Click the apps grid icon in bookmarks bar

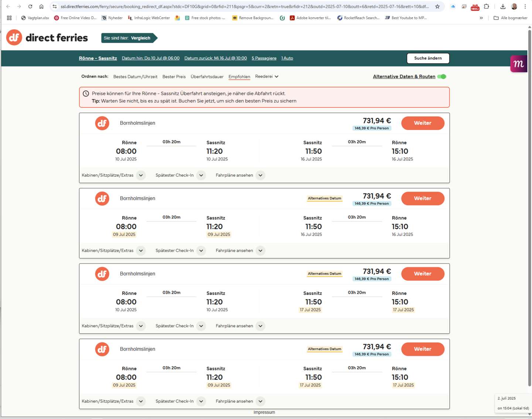tap(9, 18)
